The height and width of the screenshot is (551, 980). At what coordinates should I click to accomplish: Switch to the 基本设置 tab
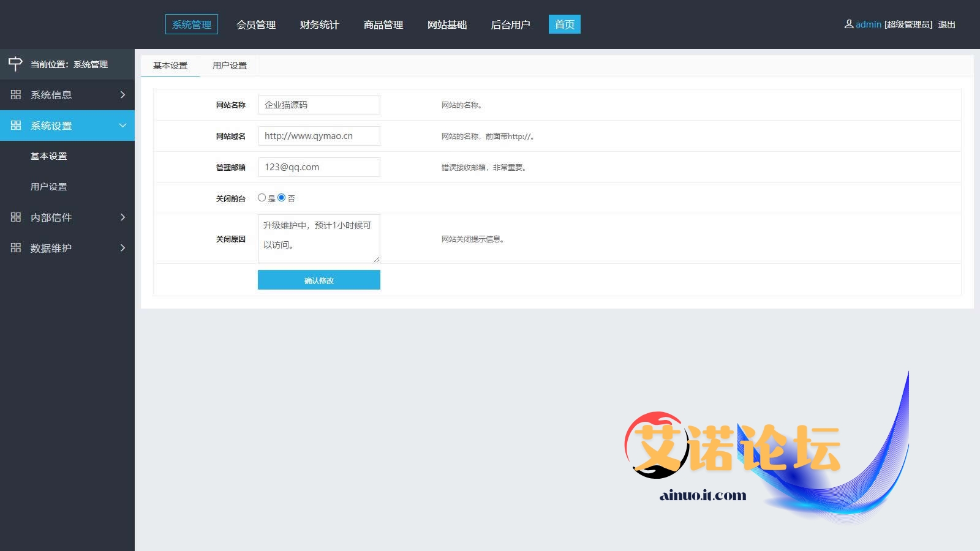170,66
